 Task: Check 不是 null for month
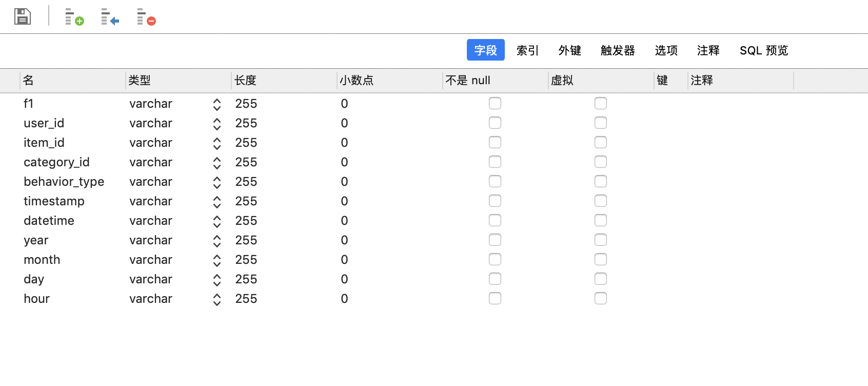click(x=495, y=259)
